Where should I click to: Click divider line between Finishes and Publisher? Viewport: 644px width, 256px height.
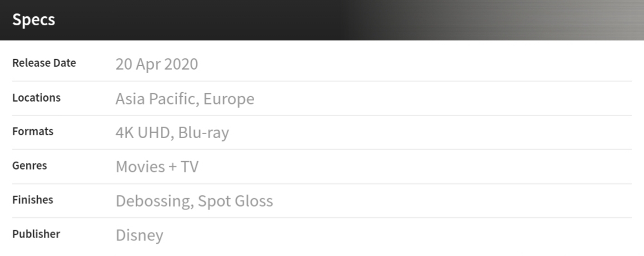(x=322, y=217)
